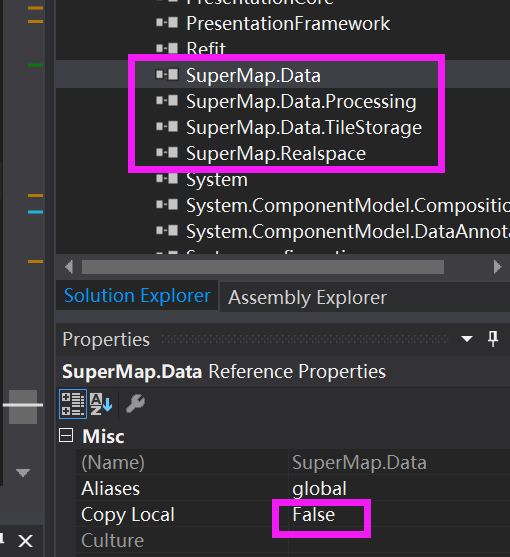Select the SuperMap.Data reference
Image resolution: width=510 pixels, height=557 pixels.
tap(253, 76)
